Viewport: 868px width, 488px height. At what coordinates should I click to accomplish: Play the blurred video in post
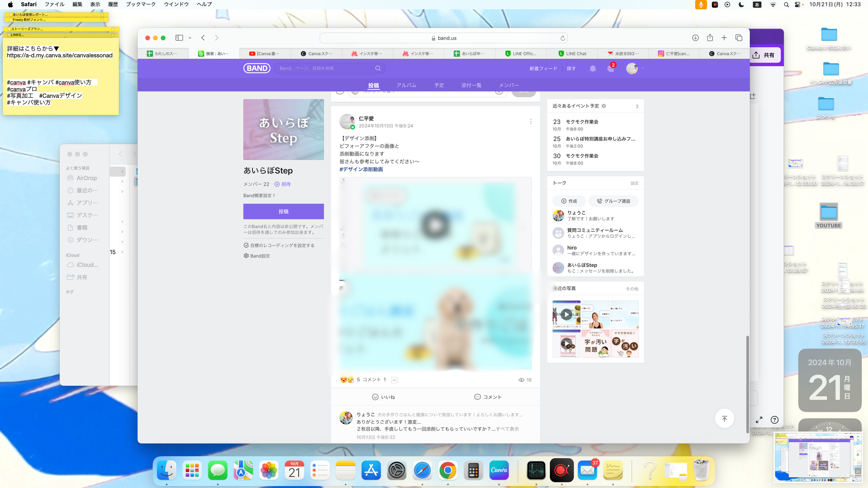coord(435,225)
